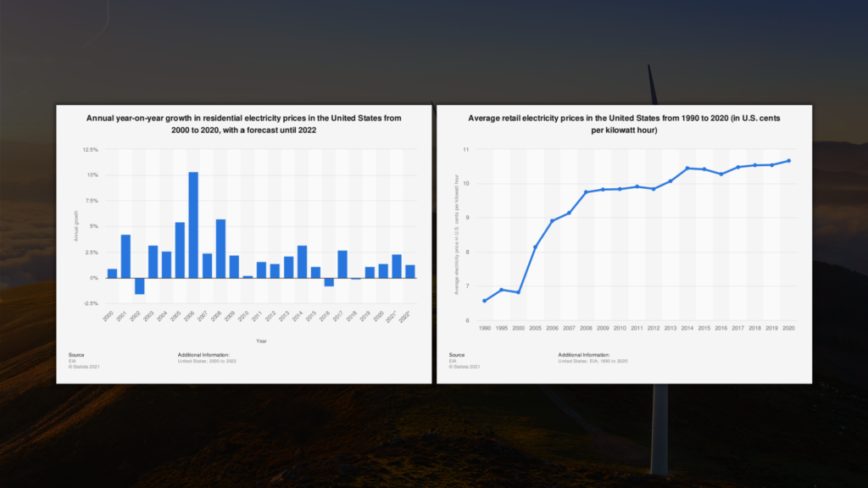
Task: Click the 2008 point where prices near 9.8 cents
Action: click(x=587, y=191)
